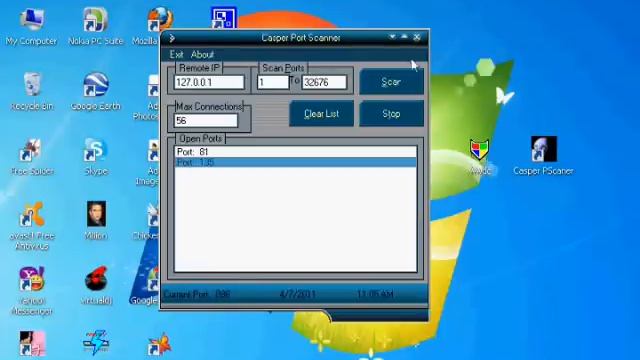Viewport: 640px width, 360px height.
Task: Open the Yahoo Messenger desktop icon
Action: coord(31,279)
